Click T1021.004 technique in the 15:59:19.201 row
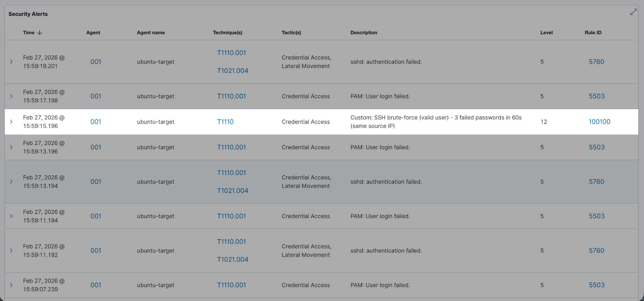Screen dimensions: 644x301 click(x=232, y=71)
